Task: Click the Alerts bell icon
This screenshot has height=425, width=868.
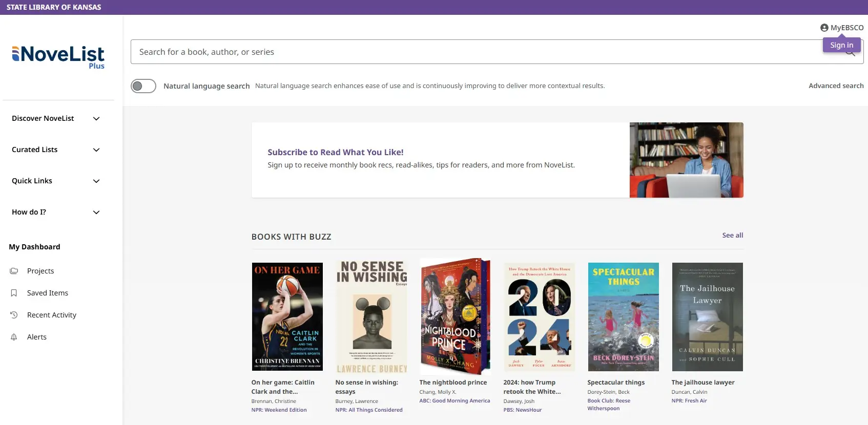Action: click(14, 337)
